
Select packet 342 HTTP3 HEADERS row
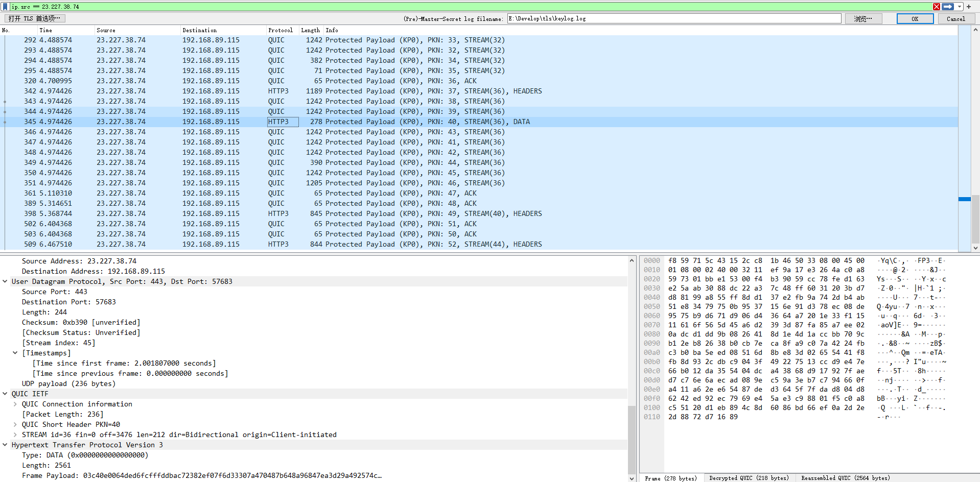(x=307, y=91)
